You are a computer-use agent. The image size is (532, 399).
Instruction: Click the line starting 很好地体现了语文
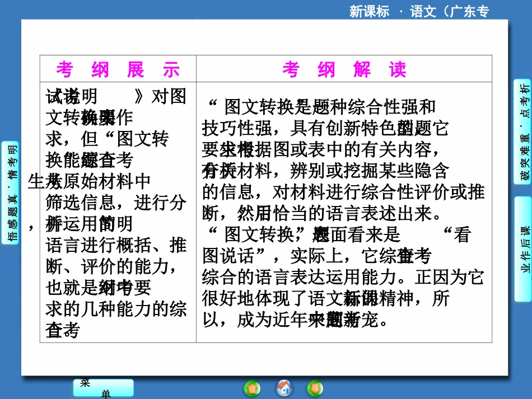(326, 298)
